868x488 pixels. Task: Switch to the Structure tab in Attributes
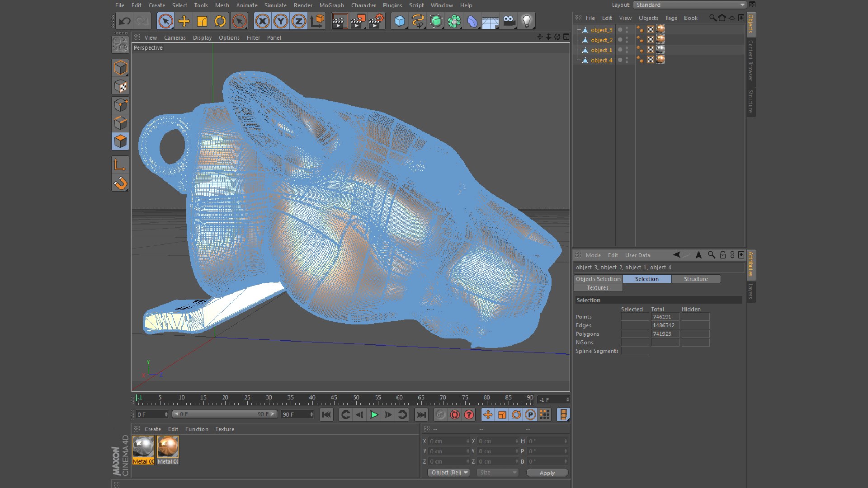tap(696, 279)
